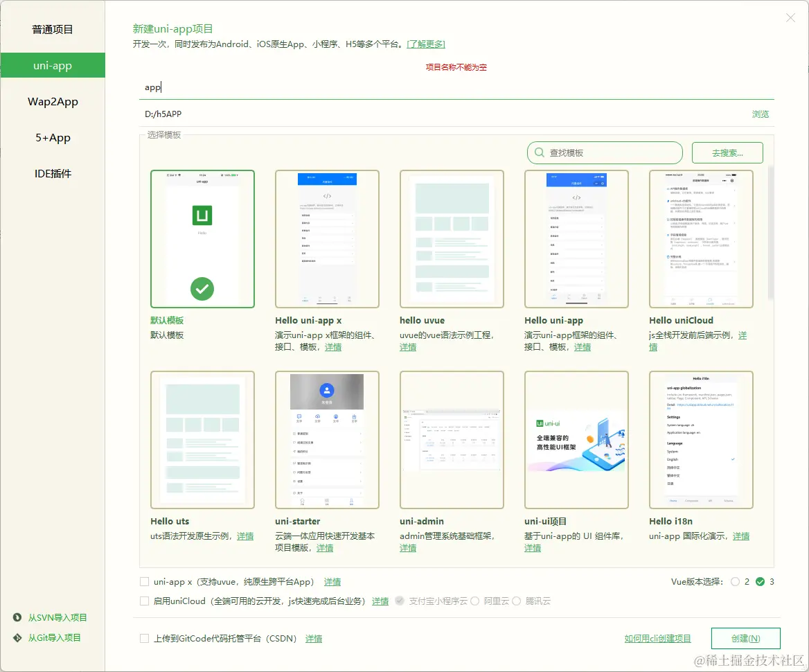Select the uni-admin template thumbnail

click(x=452, y=440)
